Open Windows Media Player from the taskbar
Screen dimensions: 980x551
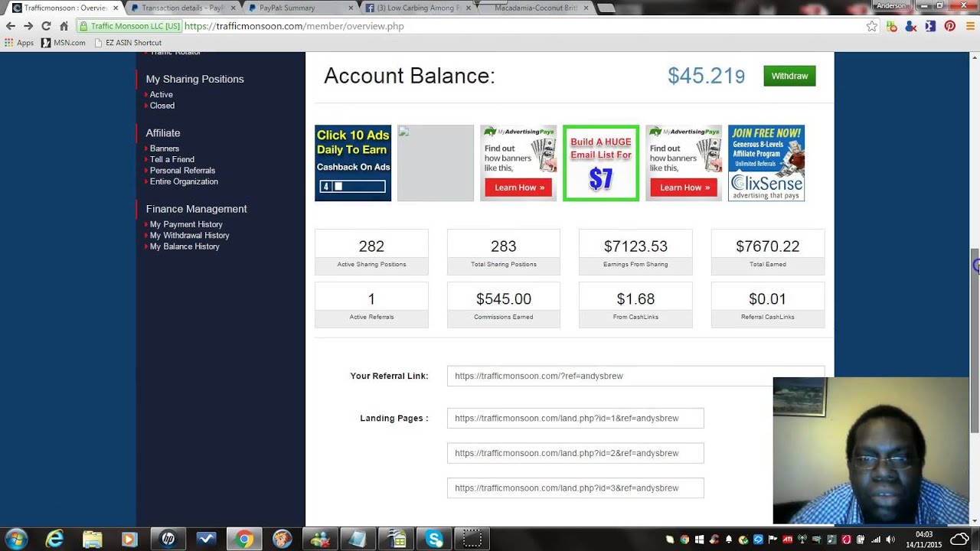(x=130, y=539)
